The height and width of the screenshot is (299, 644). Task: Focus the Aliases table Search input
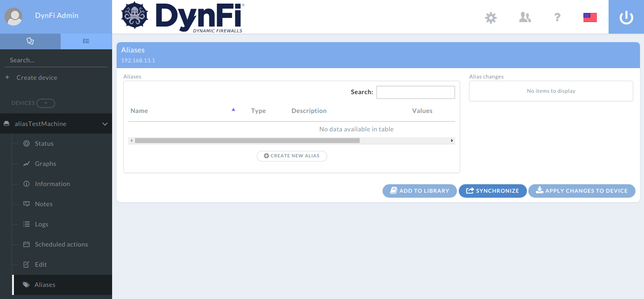416,92
